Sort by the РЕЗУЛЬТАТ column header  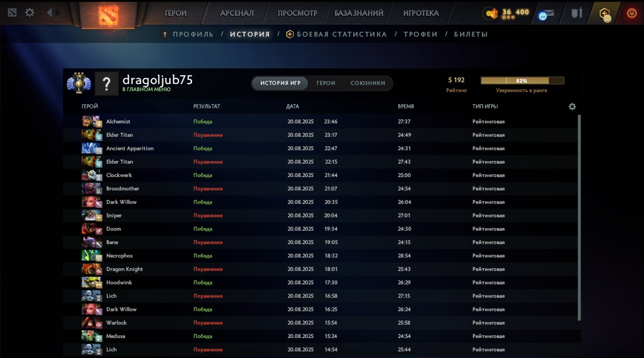point(206,106)
